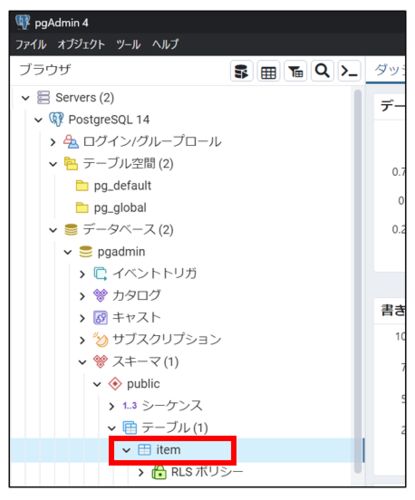Viewport: 415px width, 500px height.
Task: Expand the キャスト node
Action: [x=82, y=318]
